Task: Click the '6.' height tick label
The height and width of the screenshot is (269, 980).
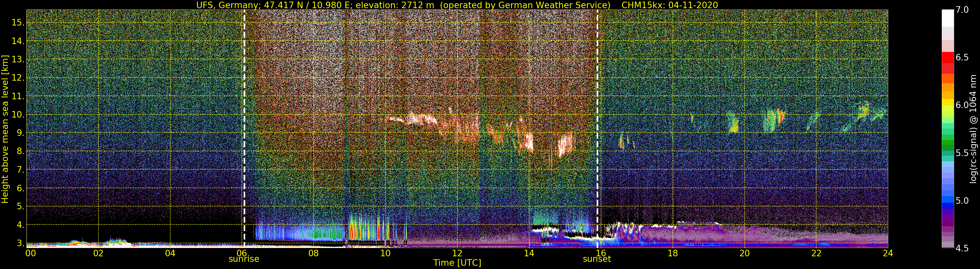Action: click(20, 188)
